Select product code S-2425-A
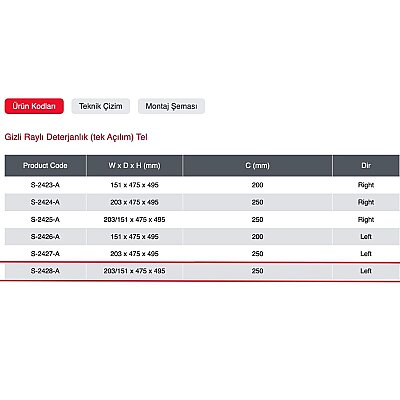Viewport: 400px width, 400px height. 45,220
